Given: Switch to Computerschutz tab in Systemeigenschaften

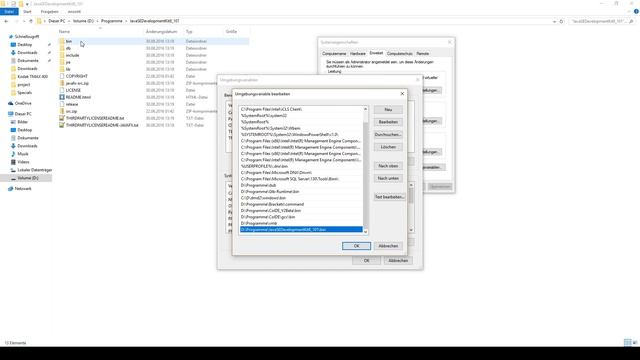Looking at the screenshot, I should tap(400, 53).
